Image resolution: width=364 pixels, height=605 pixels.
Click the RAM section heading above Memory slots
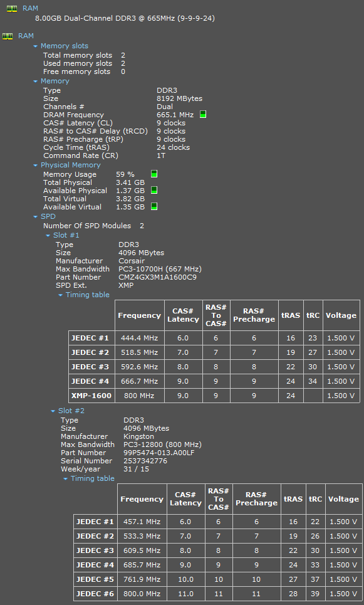click(x=26, y=36)
